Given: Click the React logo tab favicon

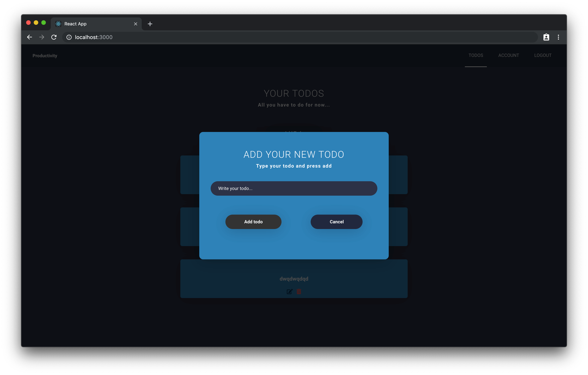Looking at the screenshot, I should coord(58,24).
